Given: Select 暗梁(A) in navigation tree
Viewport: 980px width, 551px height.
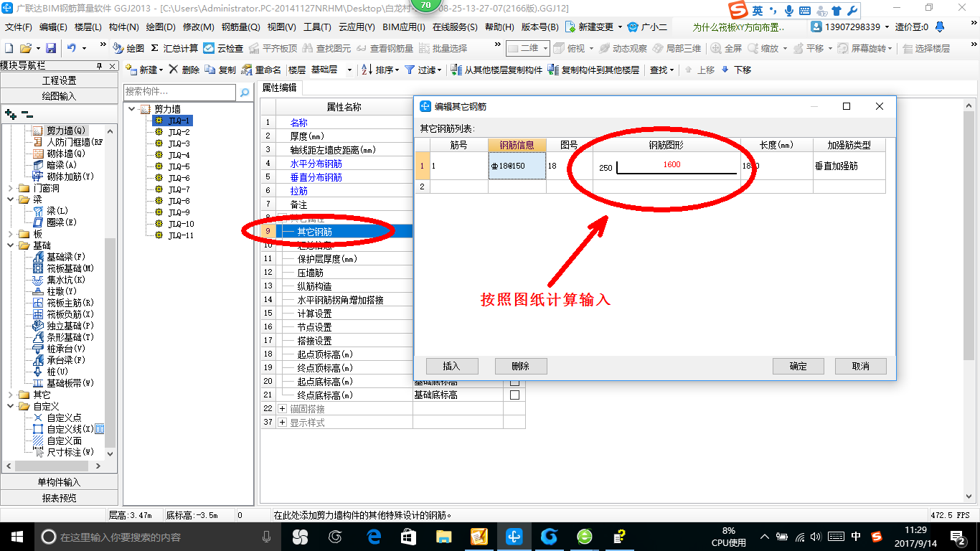Looking at the screenshot, I should point(61,165).
